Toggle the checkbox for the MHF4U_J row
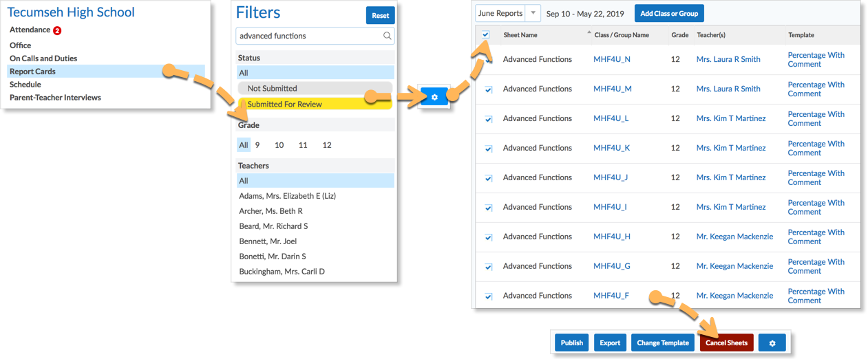Image resolution: width=868 pixels, height=359 pixels. point(489,178)
